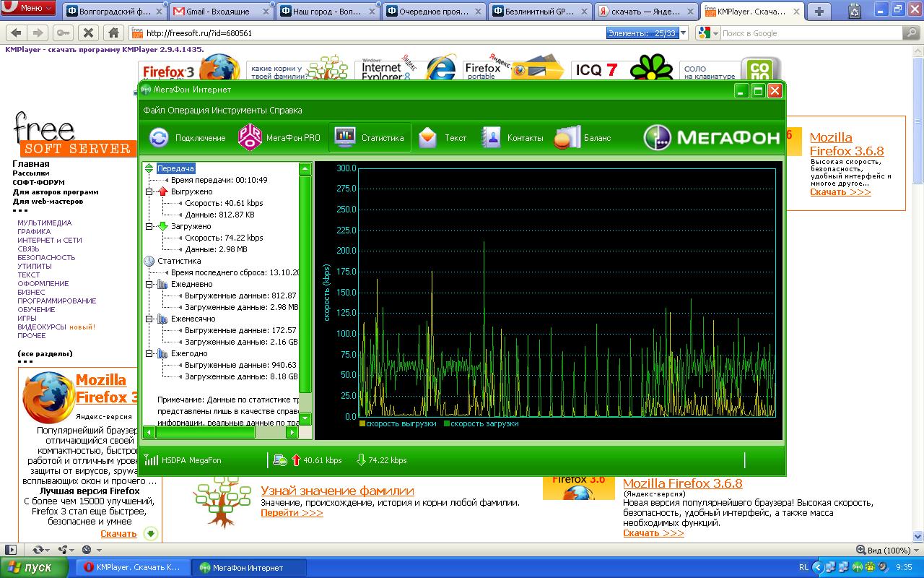The height and width of the screenshot is (578, 924).
Task: Click the statistics panel horizontal scrollbar
Action: 206,432
